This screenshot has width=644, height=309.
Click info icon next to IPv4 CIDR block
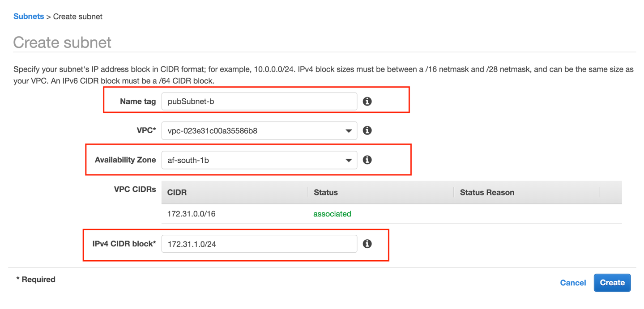(x=367, y=244)
